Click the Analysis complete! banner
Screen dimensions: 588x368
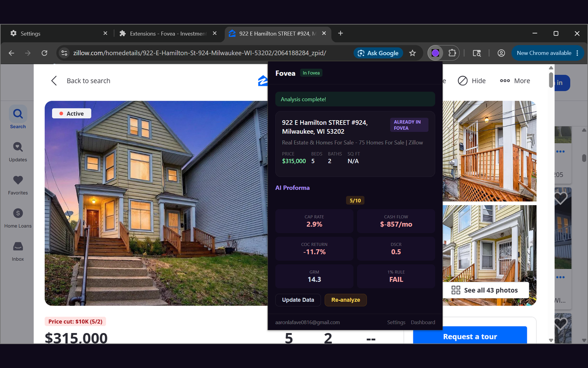pos(355,99)
